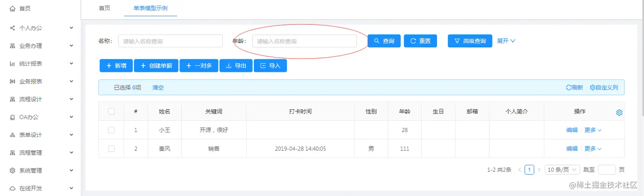The height and width of the screenshot is (196, 644).
Task: Click the icon beside 业务报表
Action: (12, 82)
